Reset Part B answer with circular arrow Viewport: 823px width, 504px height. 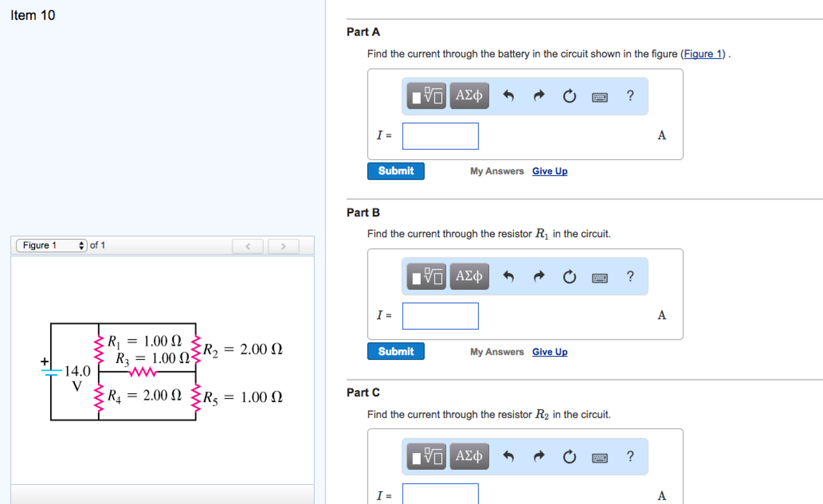pyautogui.click(x=569, y=277)
